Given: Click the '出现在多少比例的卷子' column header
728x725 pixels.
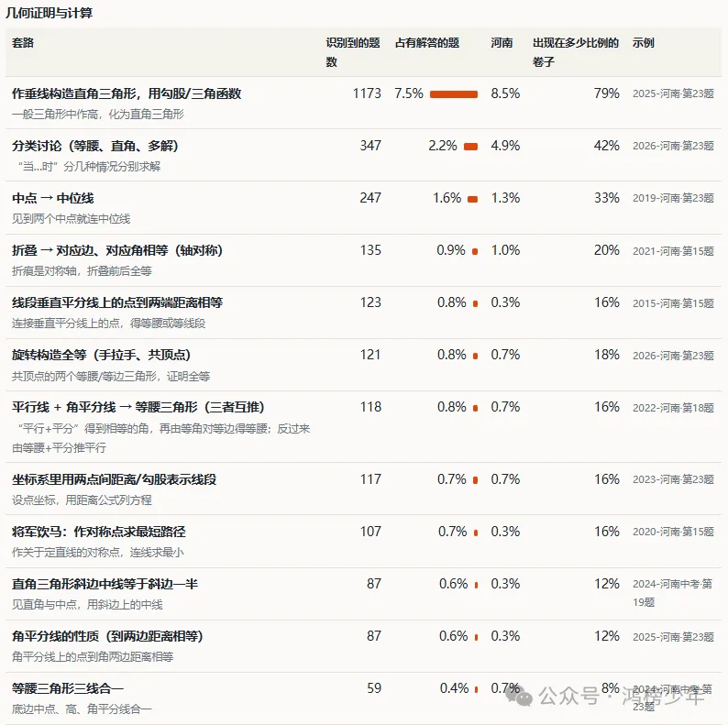Looking at the screenshot, I should click(x=576, y=52).
